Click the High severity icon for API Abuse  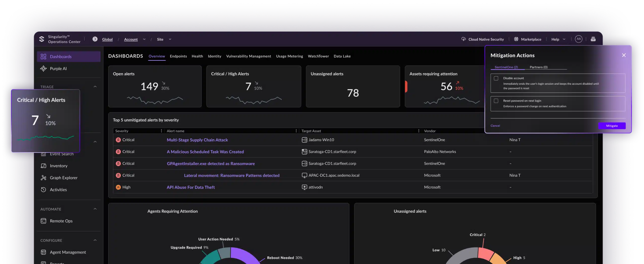tap(118, 187)
